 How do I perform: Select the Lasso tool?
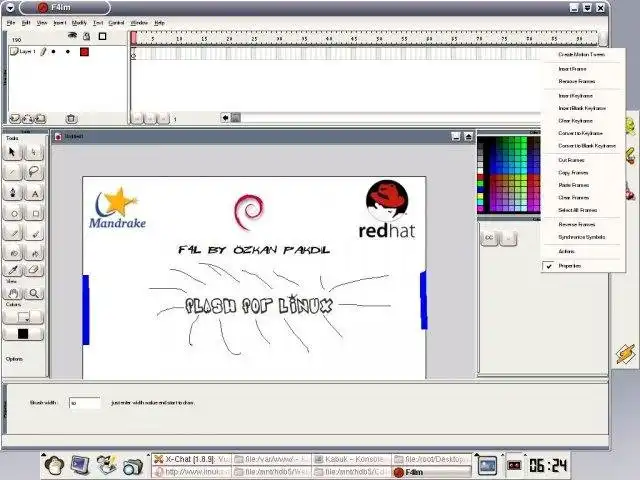34,172
